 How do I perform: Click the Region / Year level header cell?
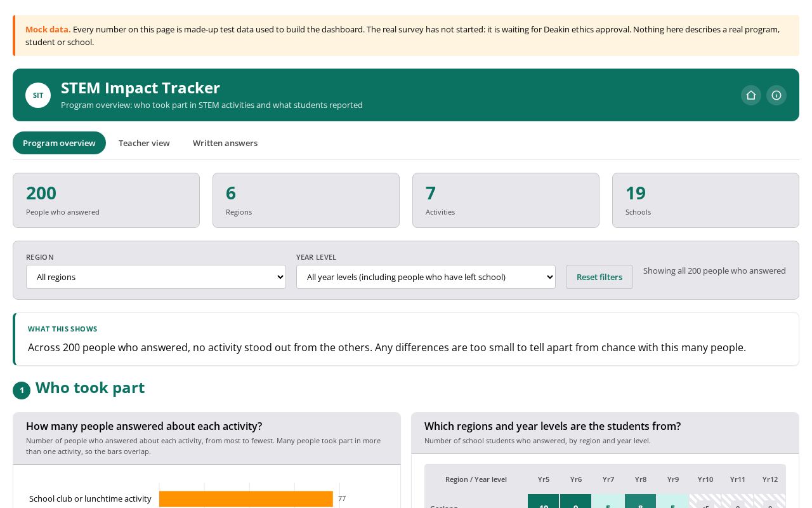[476, 479]
